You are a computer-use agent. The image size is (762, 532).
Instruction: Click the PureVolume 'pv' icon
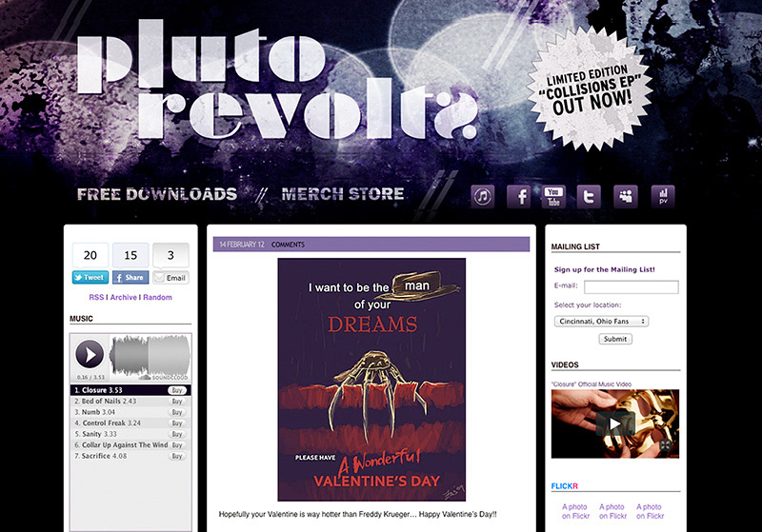662,196
